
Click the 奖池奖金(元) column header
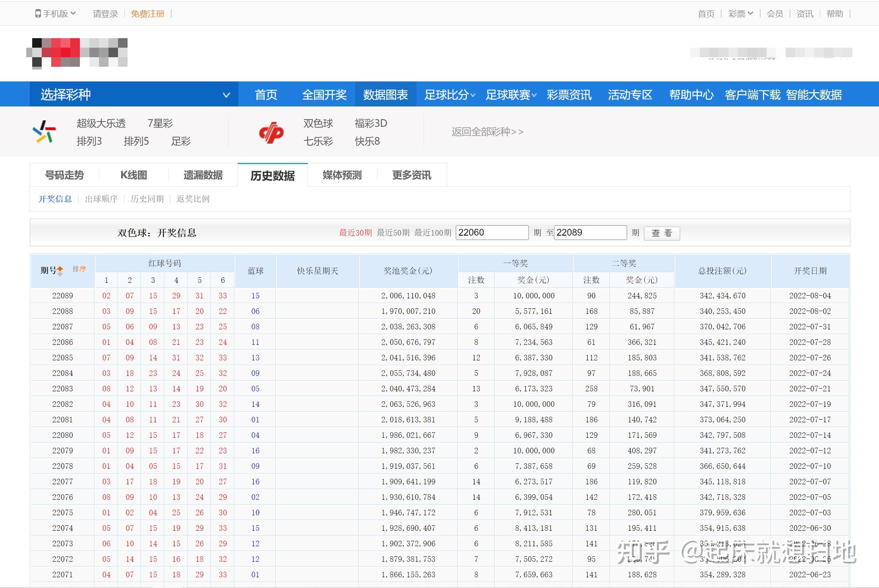click(408, 271)
